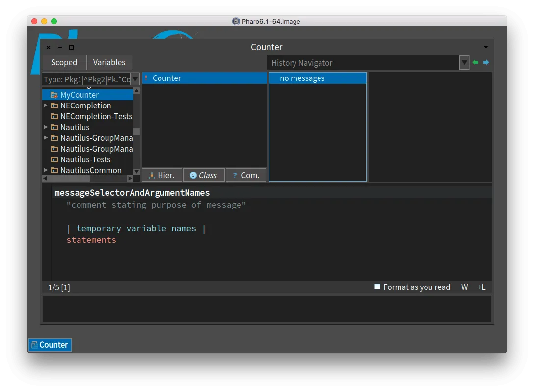534x392 pixels.
Task: Select the Counter class in class list
Action: pyautogui.click(x=204, y=78)
